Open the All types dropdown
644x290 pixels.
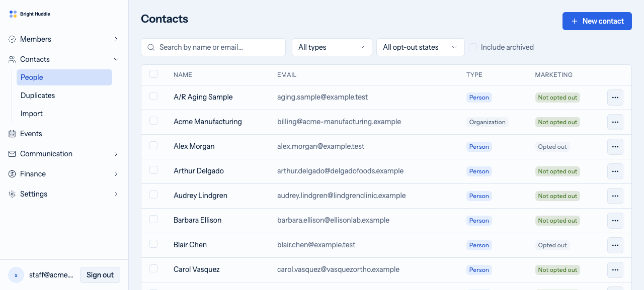click(x=332, y=47)
